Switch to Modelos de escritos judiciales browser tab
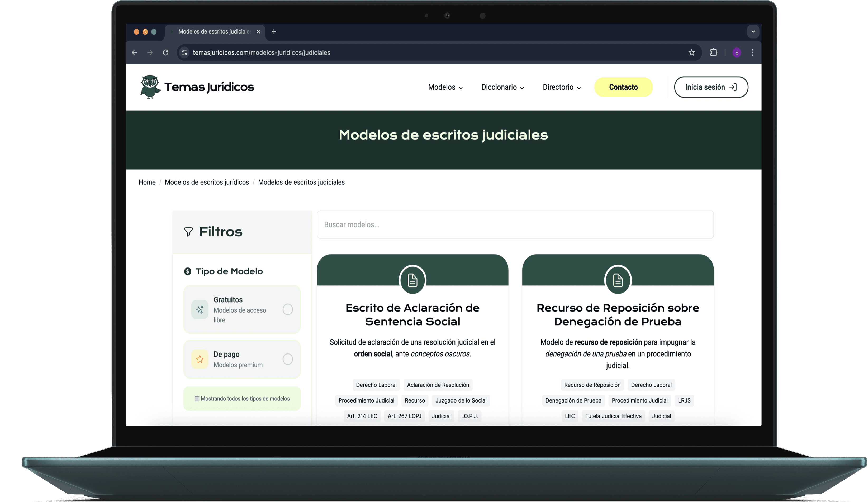Image resolution: width=868 pixels, height=502 pixels. [214, 32]
